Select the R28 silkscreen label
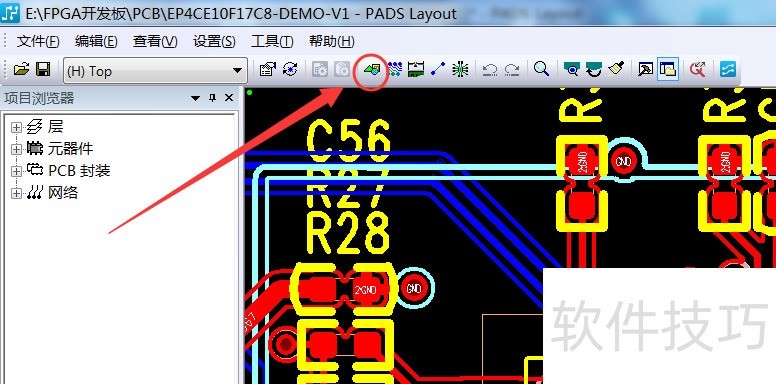Screen dimensions: 776x384 click(348, 234)
